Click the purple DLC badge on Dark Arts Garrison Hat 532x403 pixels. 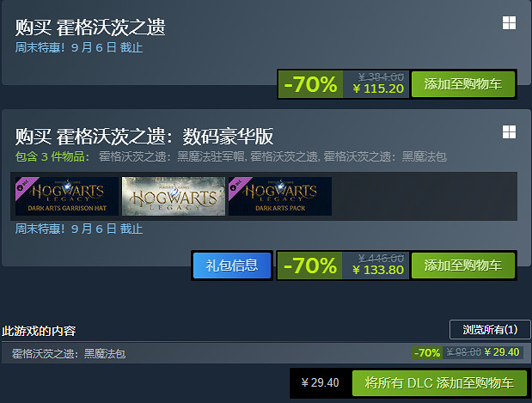24,186
